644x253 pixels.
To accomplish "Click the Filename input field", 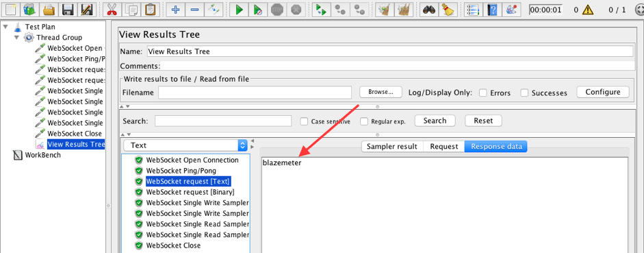I will [x=255, y=93].
